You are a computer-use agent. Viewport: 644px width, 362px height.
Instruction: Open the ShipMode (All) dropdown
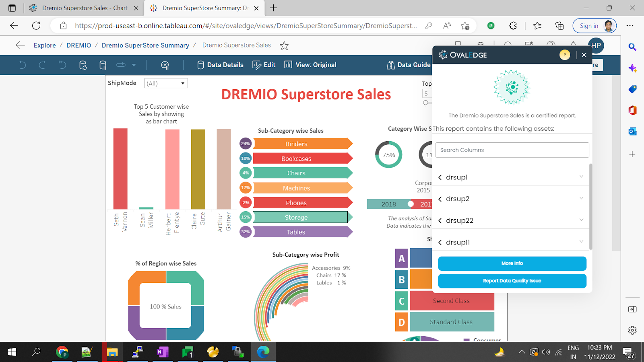click(166, 83)
